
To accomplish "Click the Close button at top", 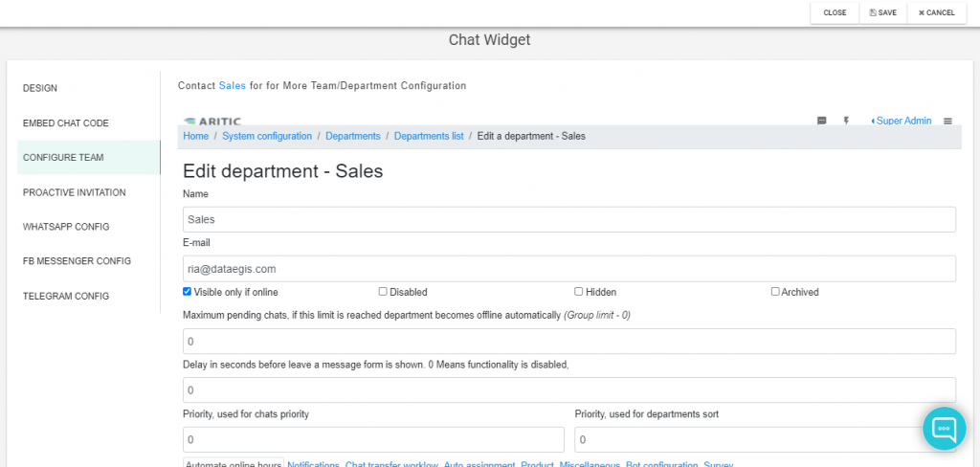I will point(835,12).
